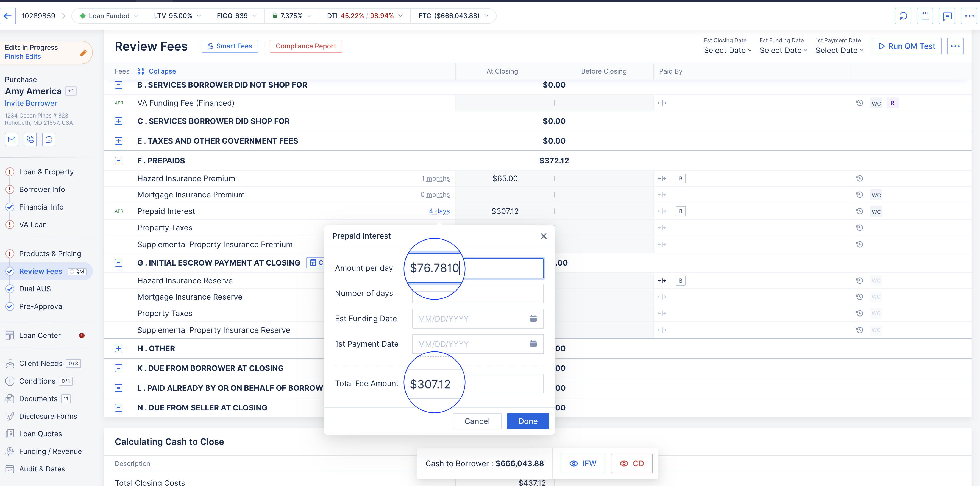Click the refresh loan icon
This screenshot has height=486, width=980.
point(903,16)
